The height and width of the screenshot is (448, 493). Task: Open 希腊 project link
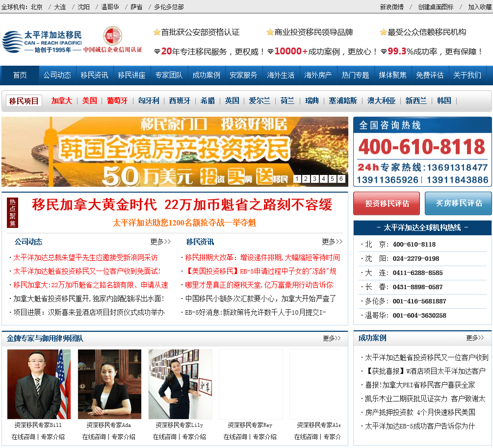(x=208, y=101)
